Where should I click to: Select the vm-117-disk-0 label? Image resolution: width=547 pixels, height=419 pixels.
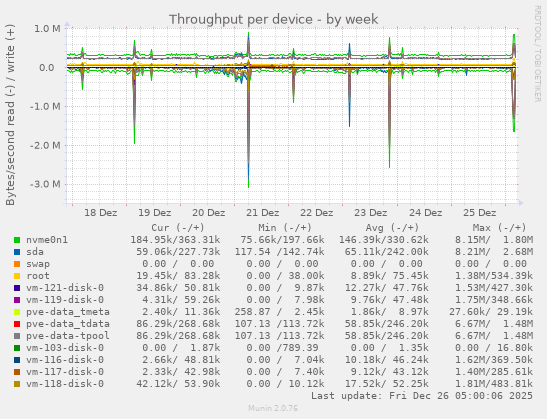65,372
